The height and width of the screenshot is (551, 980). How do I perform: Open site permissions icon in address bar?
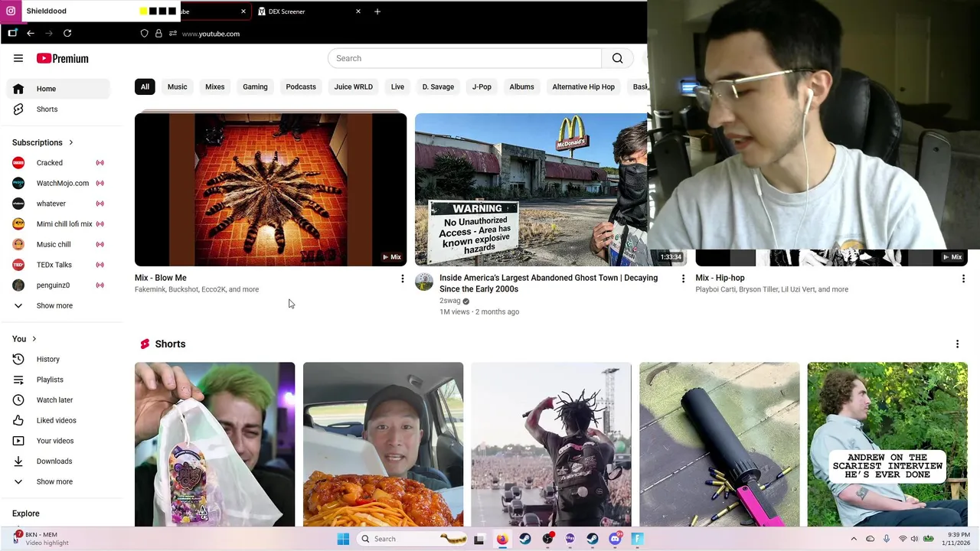pyautogui.click(x=172, y=34)
